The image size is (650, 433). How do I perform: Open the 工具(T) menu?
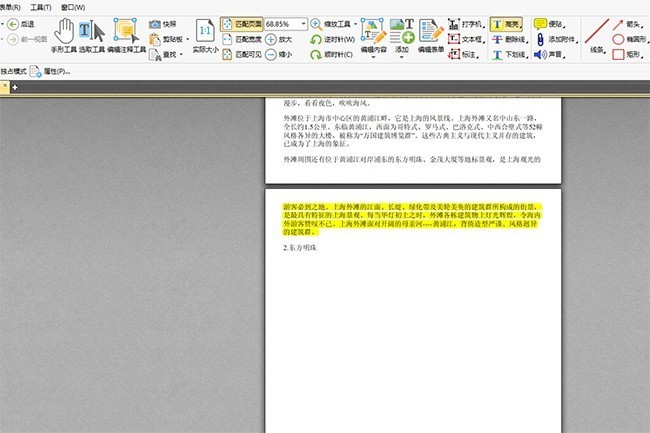point(41,7)
